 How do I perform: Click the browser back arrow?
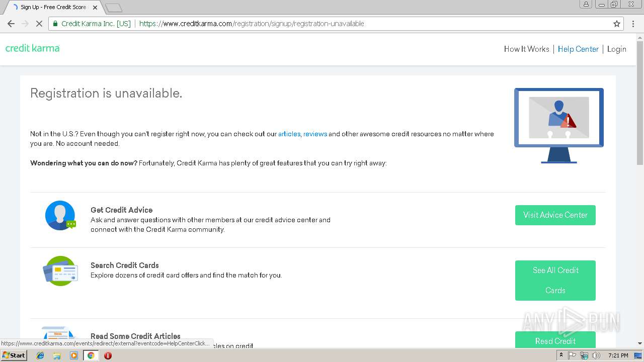[x=11, y=24]
